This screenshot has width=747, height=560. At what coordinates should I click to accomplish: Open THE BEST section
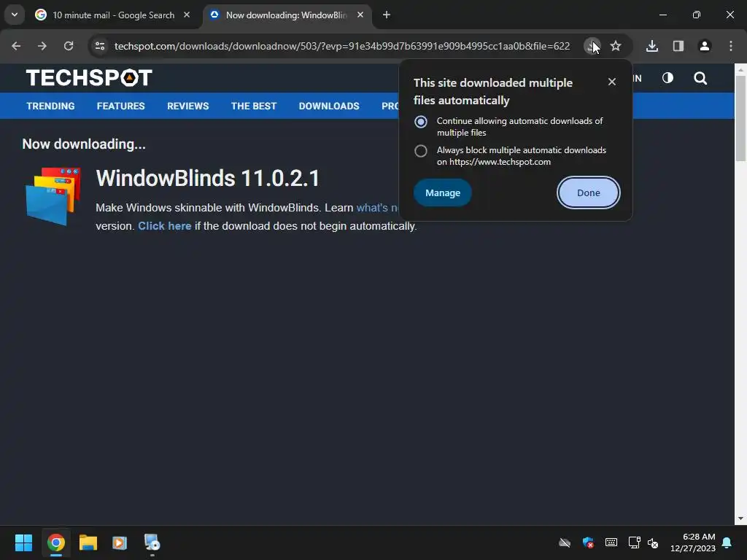253,106
